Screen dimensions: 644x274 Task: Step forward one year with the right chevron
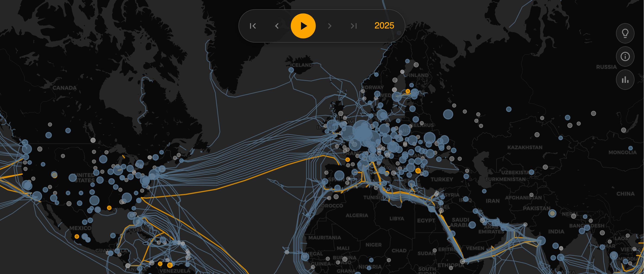[330, 26]
